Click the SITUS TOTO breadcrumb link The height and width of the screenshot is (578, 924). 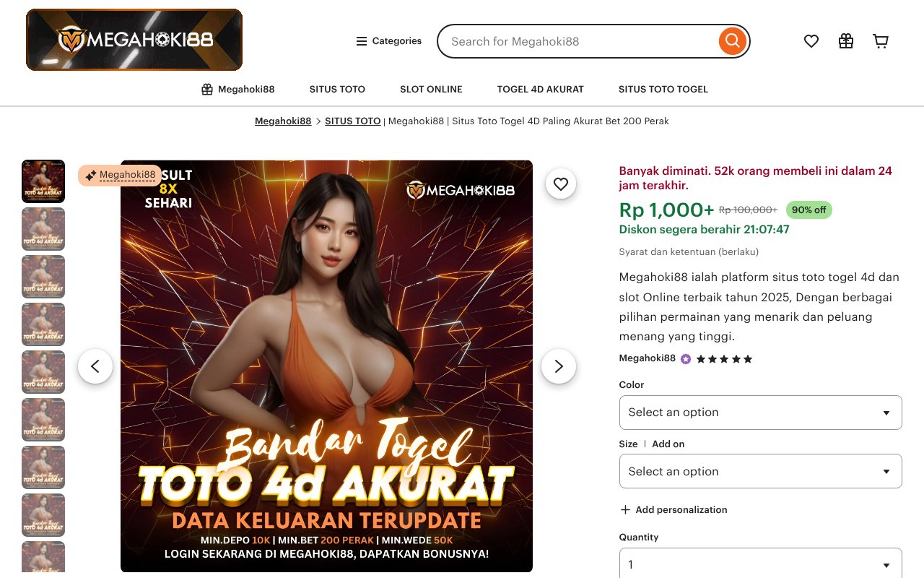353,121
